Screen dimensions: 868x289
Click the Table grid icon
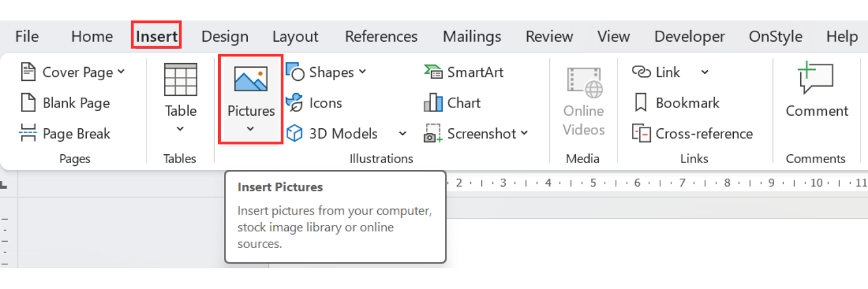pos(181,80)
